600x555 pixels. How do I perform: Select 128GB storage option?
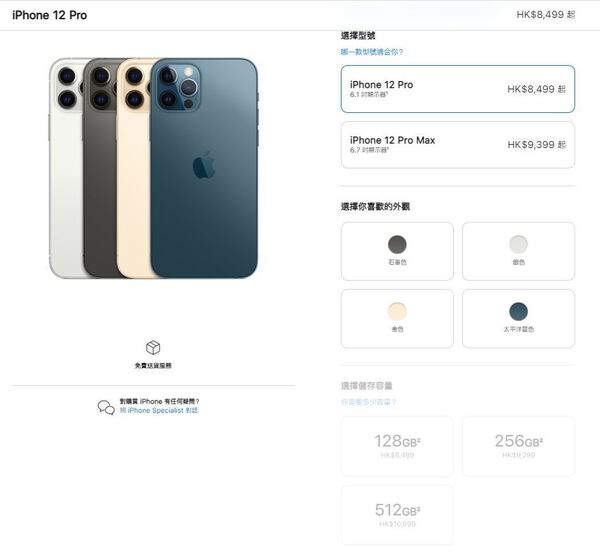[397, 446]
